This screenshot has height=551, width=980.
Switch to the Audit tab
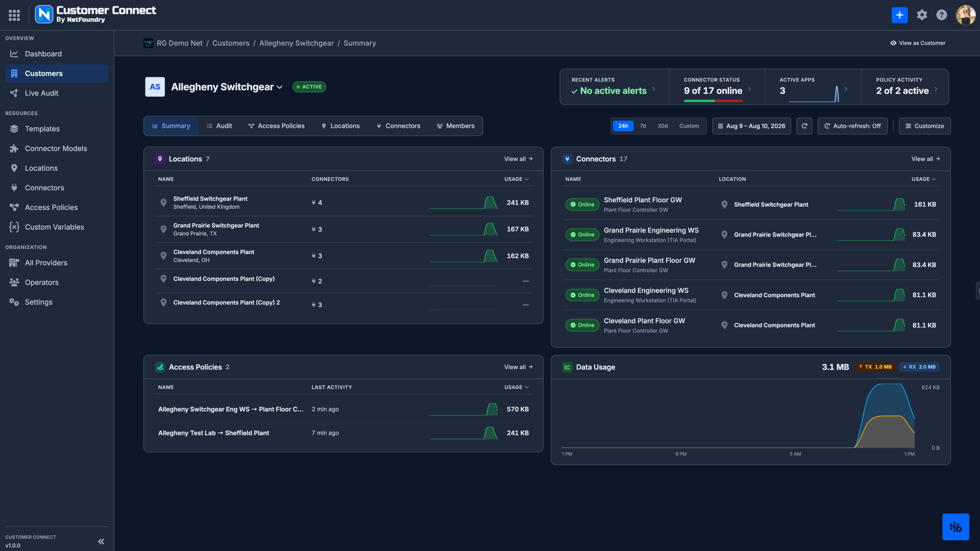pyautogui.click(x=219, y=126)
